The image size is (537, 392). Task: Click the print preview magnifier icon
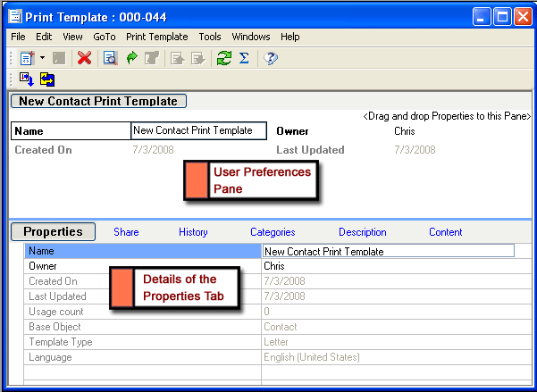click(110, 58)
